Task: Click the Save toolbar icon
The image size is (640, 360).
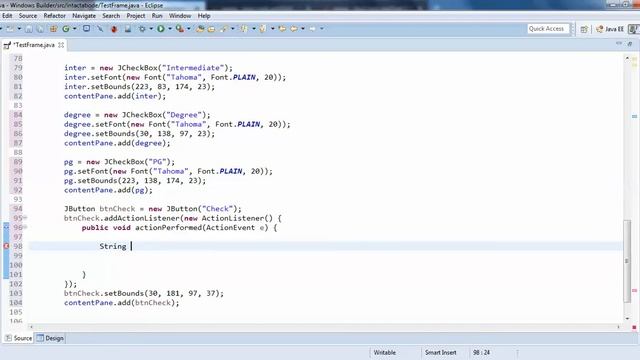Action: click(x=29, y=29)
